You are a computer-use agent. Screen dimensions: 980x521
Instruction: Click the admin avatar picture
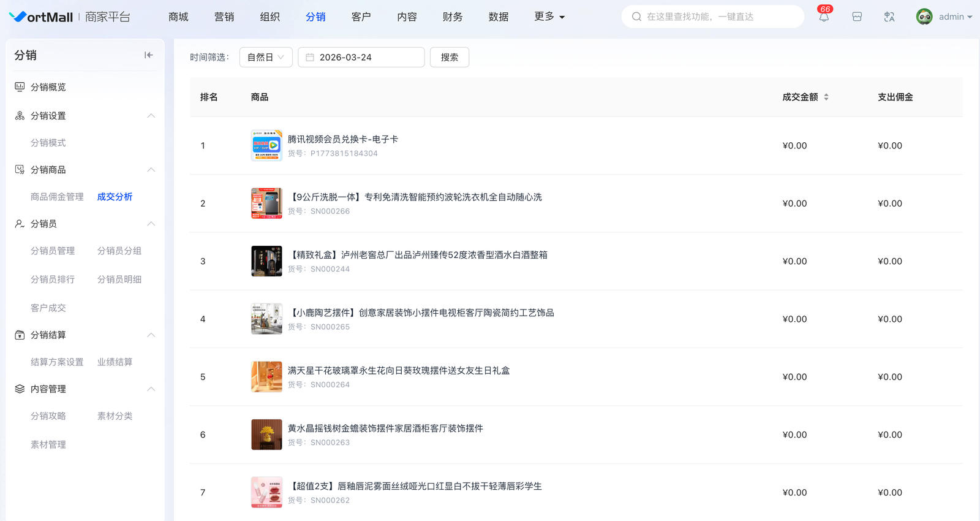(x=924, y=17)
